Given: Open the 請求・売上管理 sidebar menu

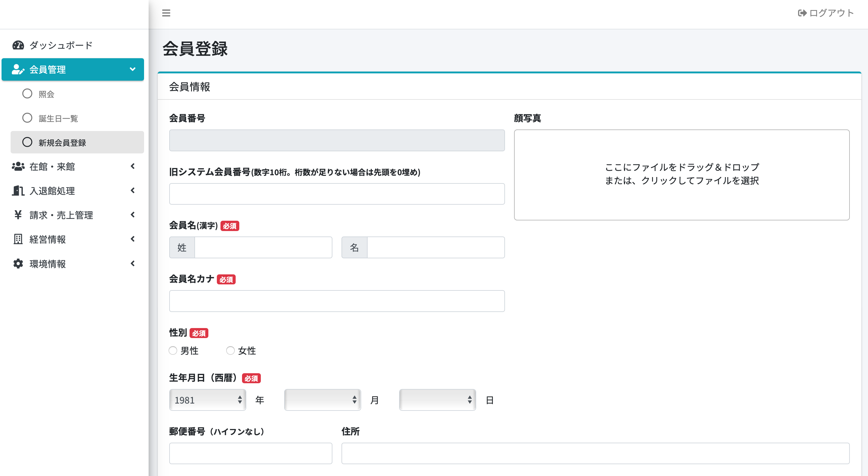Looking at the screenshot, I should coord(73,215).
